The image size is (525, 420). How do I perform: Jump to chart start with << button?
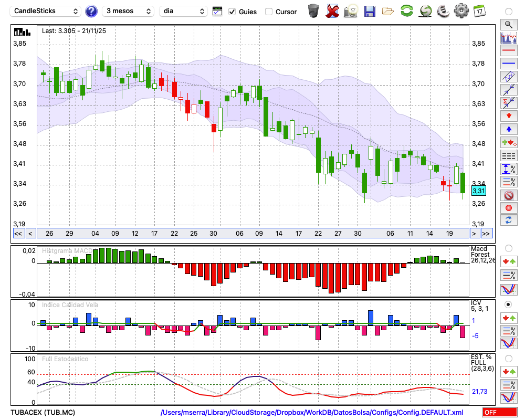(18, 234)
